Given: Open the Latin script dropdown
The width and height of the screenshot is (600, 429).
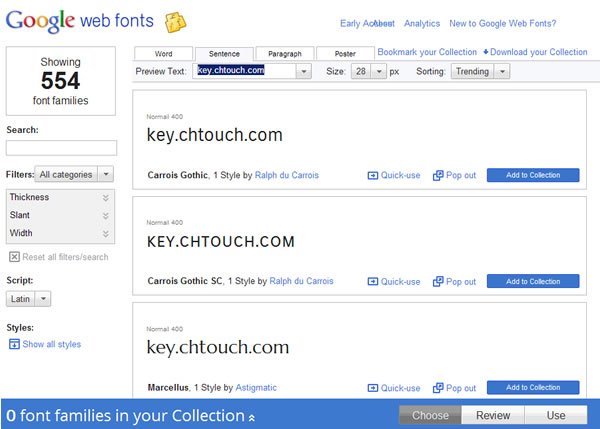Looking at the screenshot, I should [28, 299].
